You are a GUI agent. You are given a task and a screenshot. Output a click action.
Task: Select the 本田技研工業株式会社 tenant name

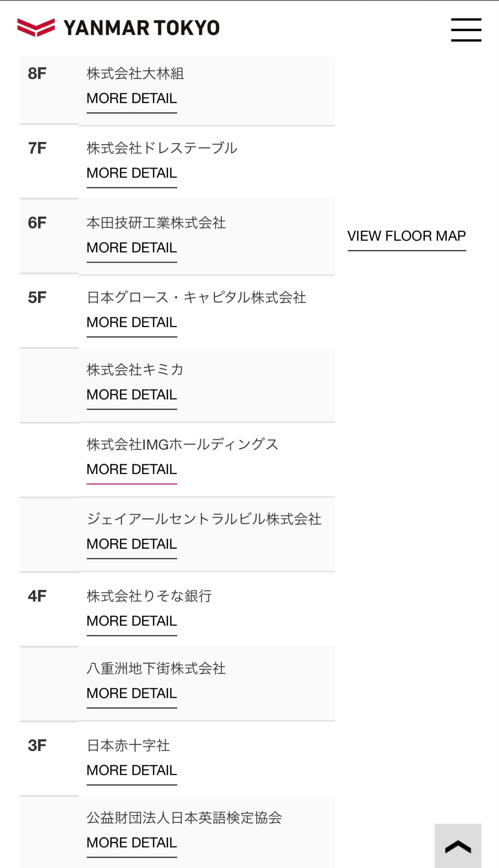(156, 223)
